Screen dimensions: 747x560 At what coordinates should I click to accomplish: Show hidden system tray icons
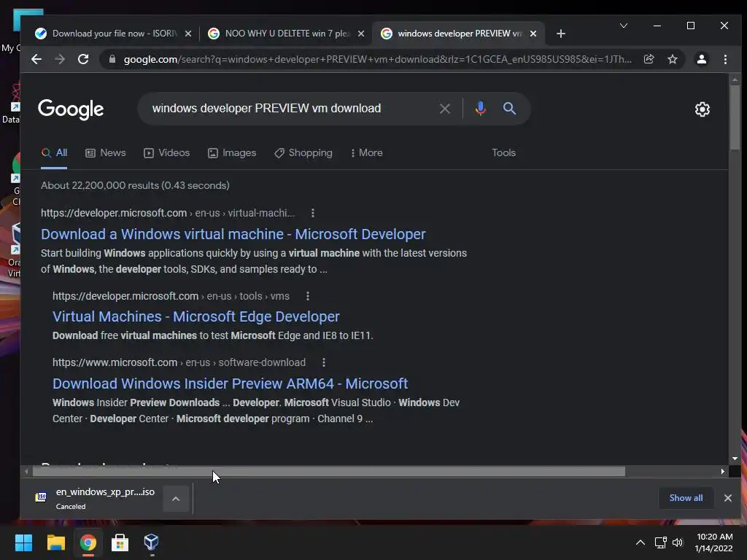tap(640, 542)
